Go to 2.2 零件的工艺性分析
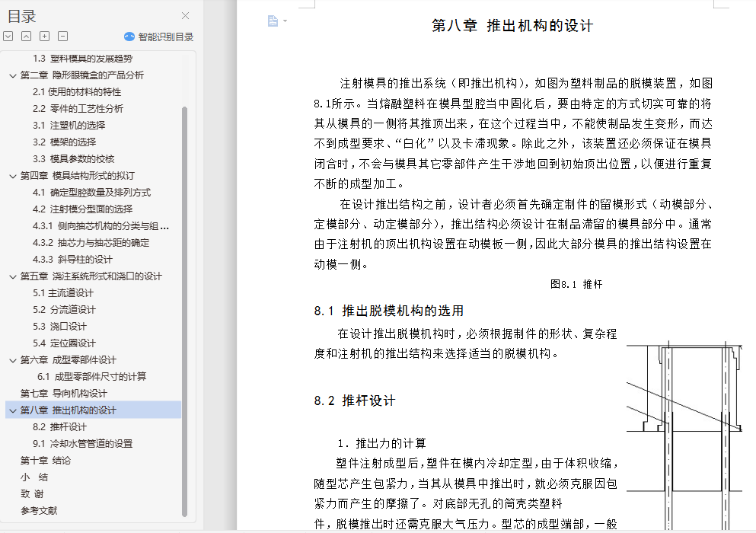This screenshot has width=756, height=533. 78,109
